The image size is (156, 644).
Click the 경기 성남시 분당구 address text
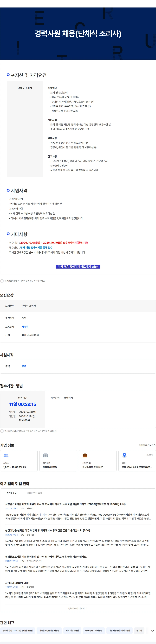pyautogui.click(x=137, y=467)
